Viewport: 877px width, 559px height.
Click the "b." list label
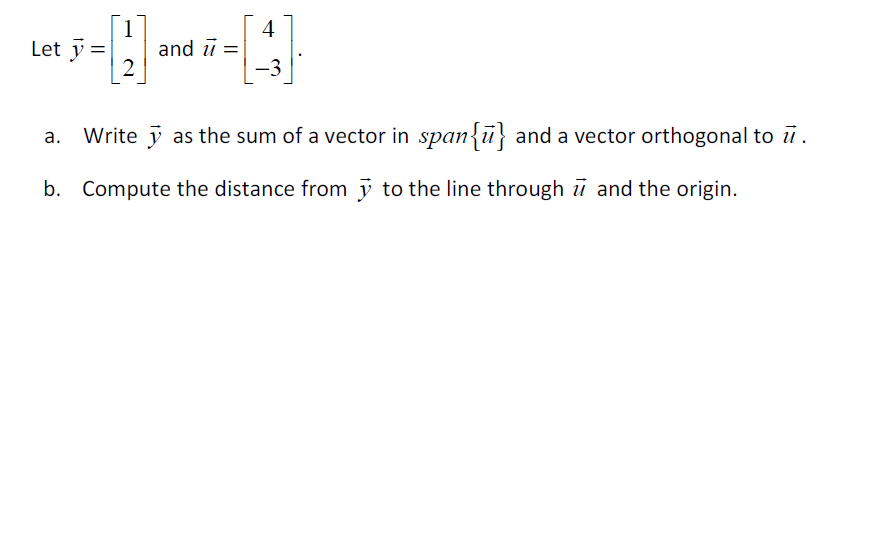point(52,189)
